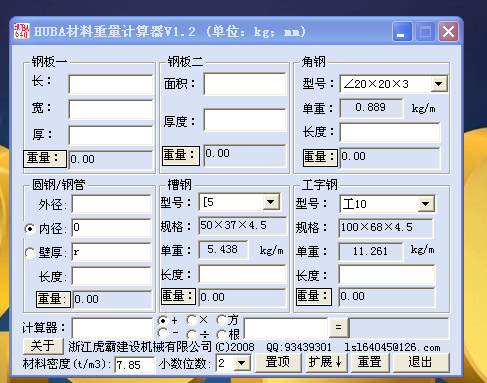The image size is (487, 383).
Task: Focus the 钢板一 宽 input field
Action: [111, 109]
